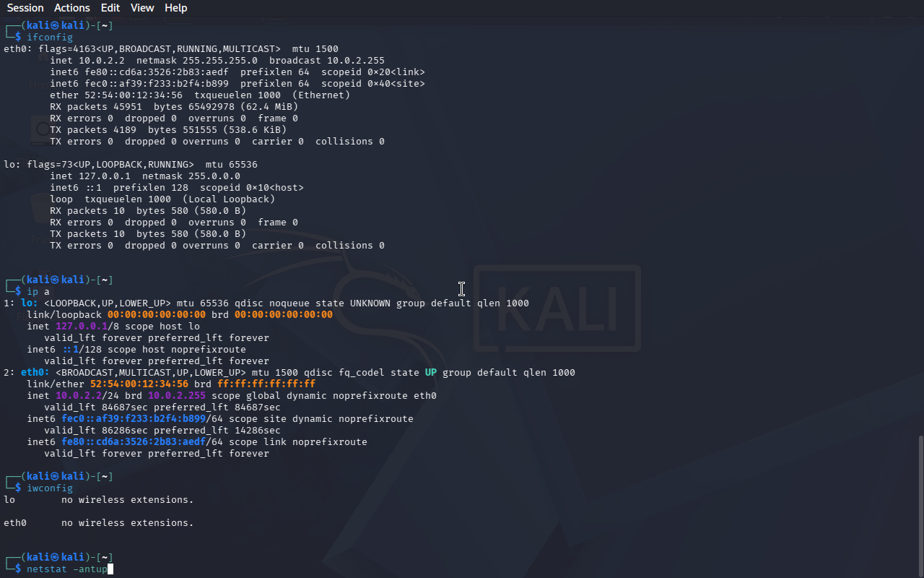Select the orange 52:54:00:12:34:56 MAC address

click(139, 384)
